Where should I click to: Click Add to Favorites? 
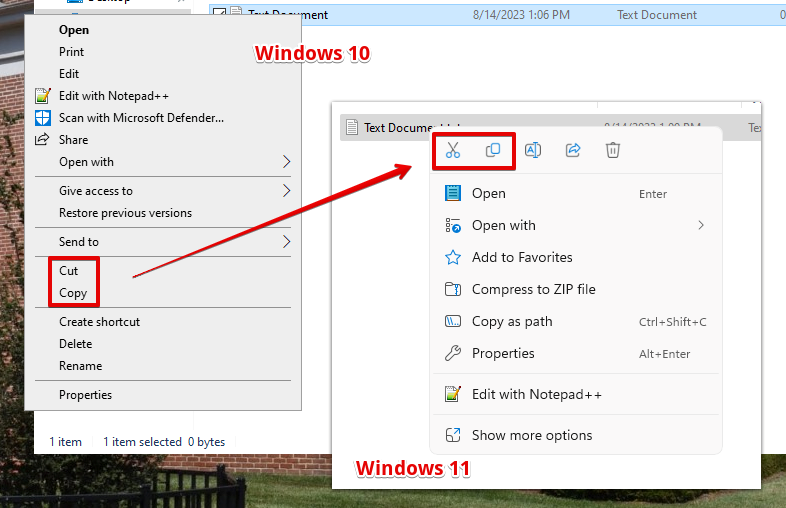coord(522,257)
